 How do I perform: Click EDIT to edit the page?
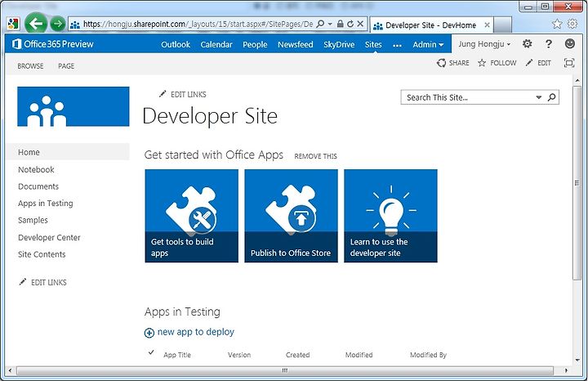click(x=538, y=63)
